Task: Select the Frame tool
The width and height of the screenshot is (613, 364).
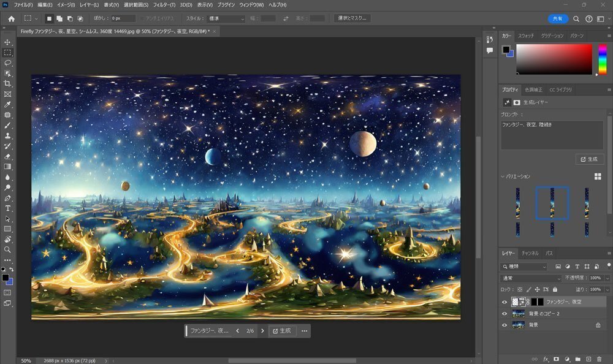Action: point(7,94)
